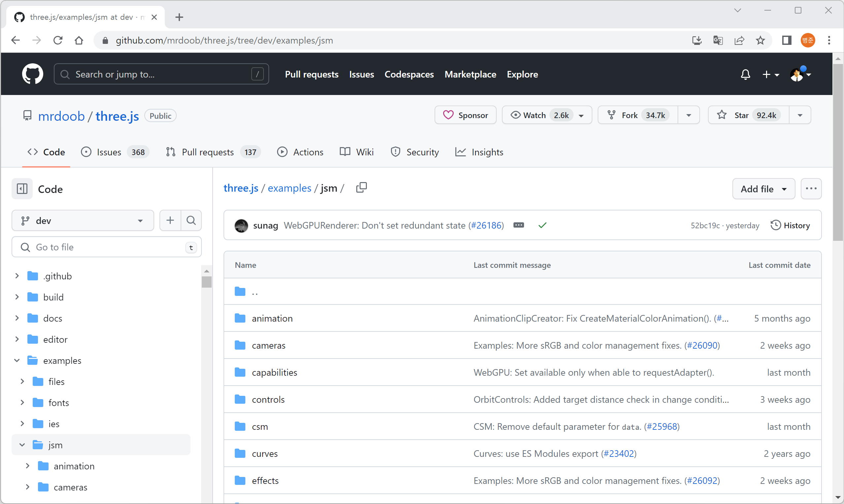Click the Sponsor button

point(465,115)
